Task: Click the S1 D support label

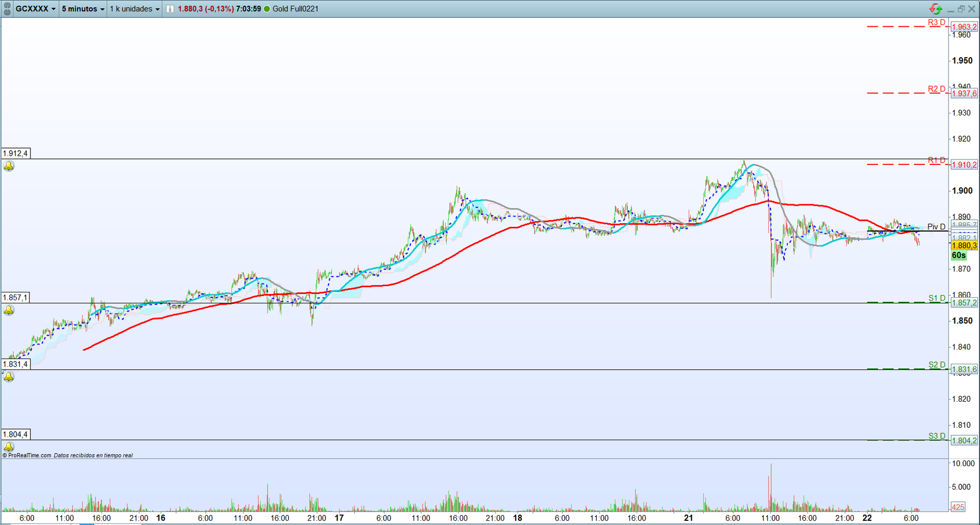Action: [x=937, y=298]
